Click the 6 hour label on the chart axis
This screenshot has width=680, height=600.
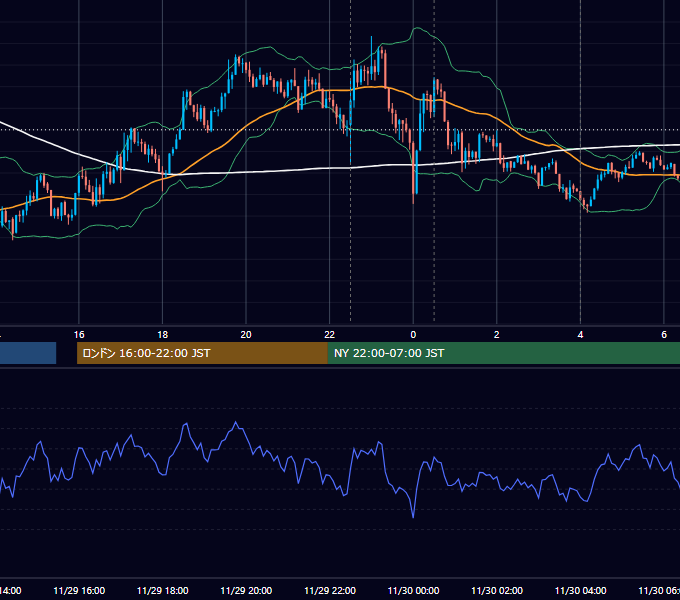click(x=664, y=335)
